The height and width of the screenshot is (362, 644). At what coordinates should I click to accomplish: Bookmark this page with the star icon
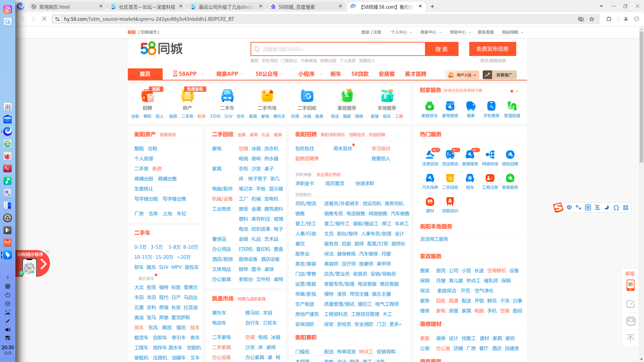[x=592, y=19]
